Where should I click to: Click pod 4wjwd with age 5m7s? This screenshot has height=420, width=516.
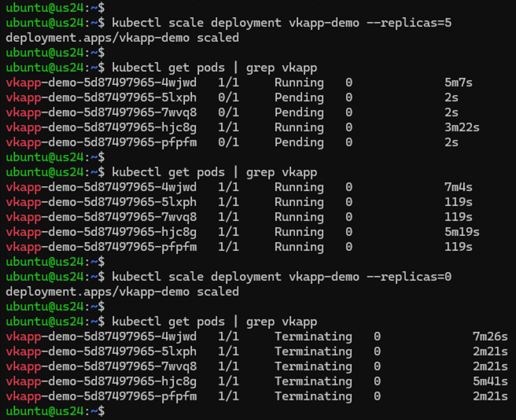point(239,83)
